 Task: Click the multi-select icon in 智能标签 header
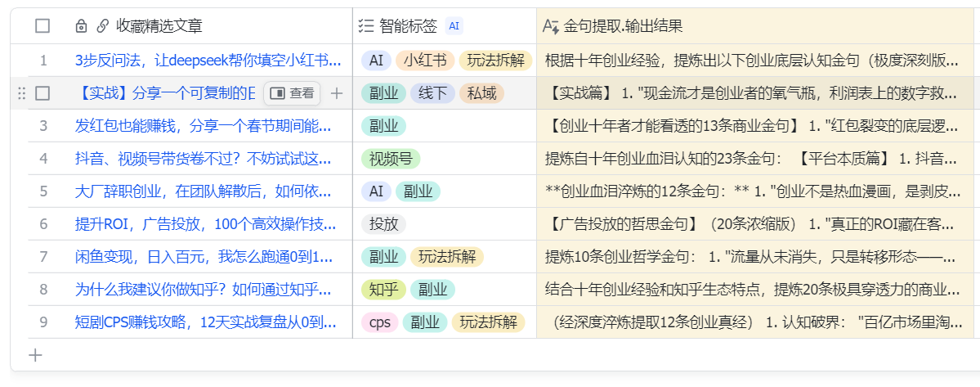[366, 26]
